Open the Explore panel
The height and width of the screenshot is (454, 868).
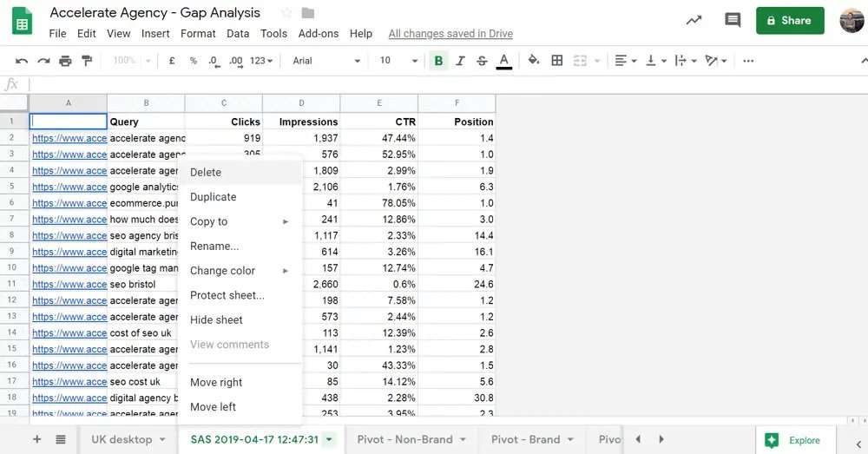pos(795,440)
